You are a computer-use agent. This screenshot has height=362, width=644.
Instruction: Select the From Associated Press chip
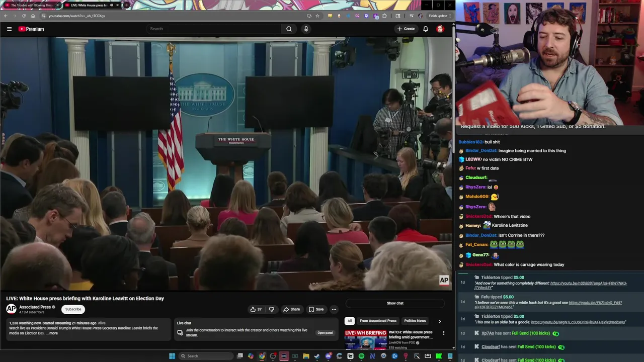378,321
